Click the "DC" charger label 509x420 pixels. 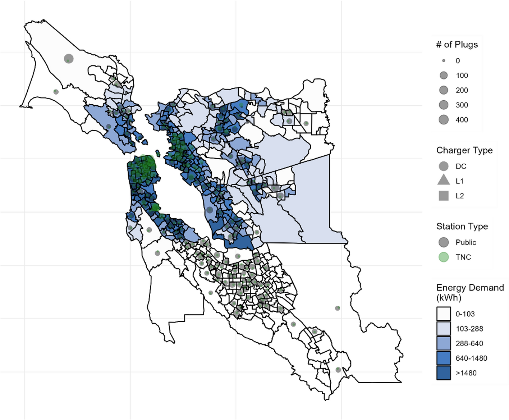click(461, 166)
